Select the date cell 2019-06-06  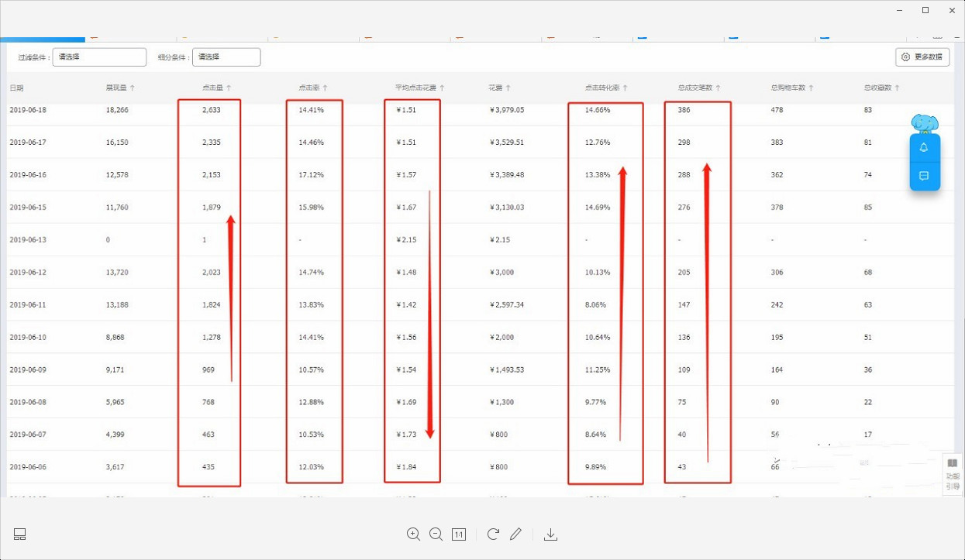tap(28, 467)
